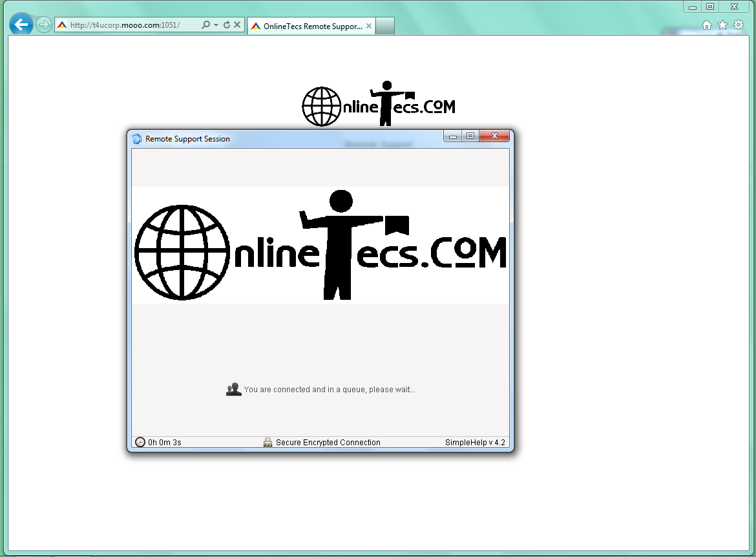
Task: Click the Remote Support Session title icon
Action: click(137, 139)
